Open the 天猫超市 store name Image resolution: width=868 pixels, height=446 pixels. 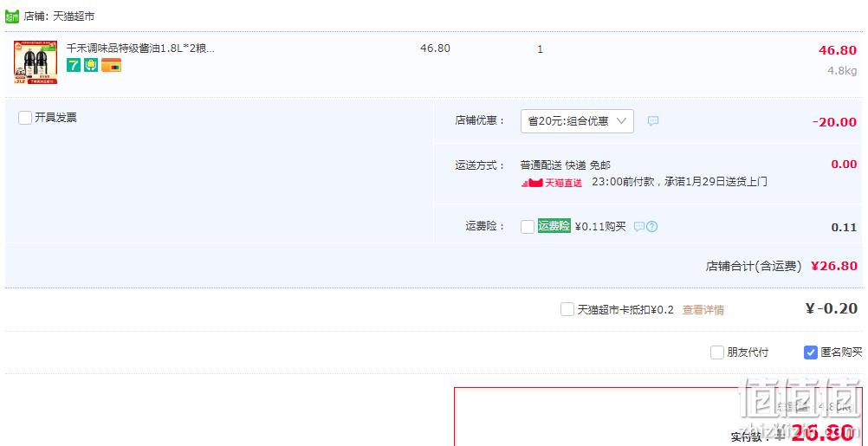pos(73,16)
